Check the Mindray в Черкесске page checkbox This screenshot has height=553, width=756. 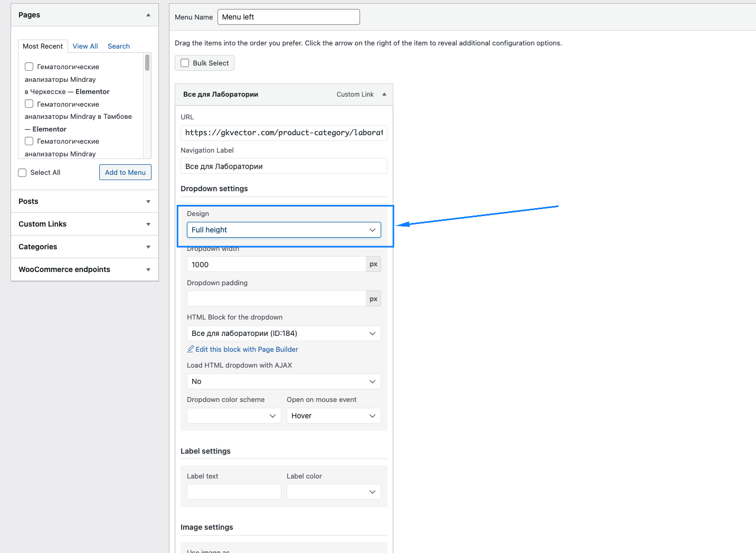(29, 67)
